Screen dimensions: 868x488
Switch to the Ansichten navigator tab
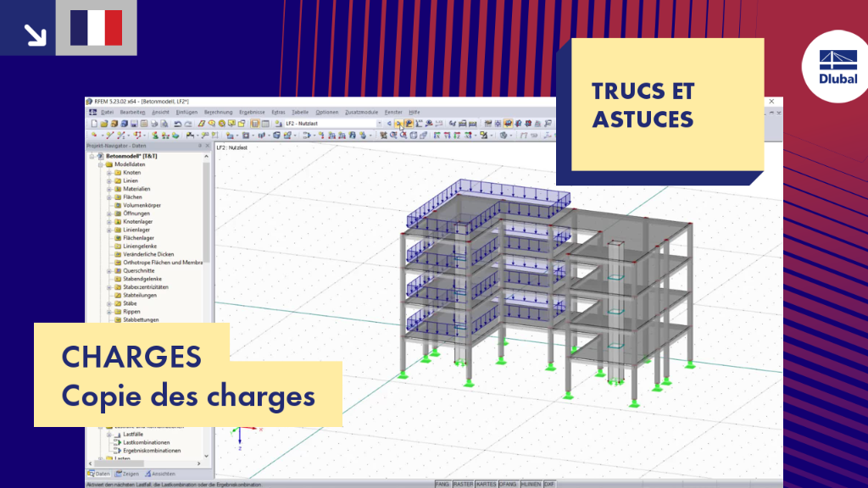click(160, 474)
